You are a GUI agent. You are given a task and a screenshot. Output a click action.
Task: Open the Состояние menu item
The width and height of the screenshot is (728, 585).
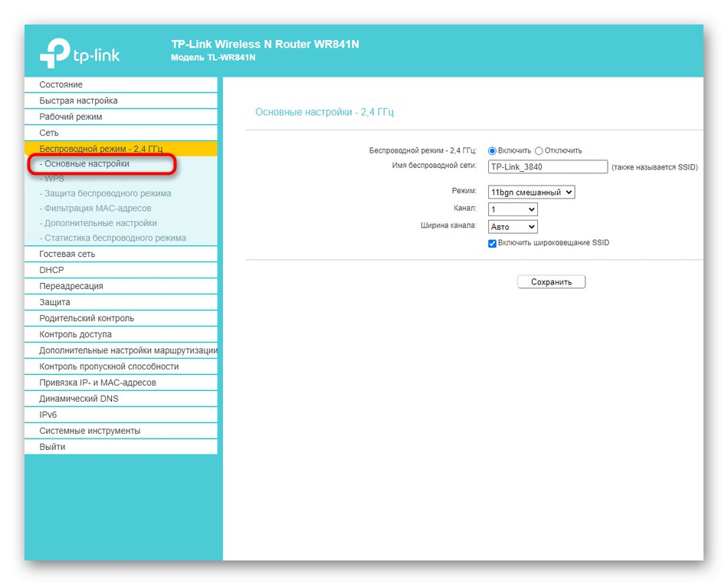tap(121, 84)
